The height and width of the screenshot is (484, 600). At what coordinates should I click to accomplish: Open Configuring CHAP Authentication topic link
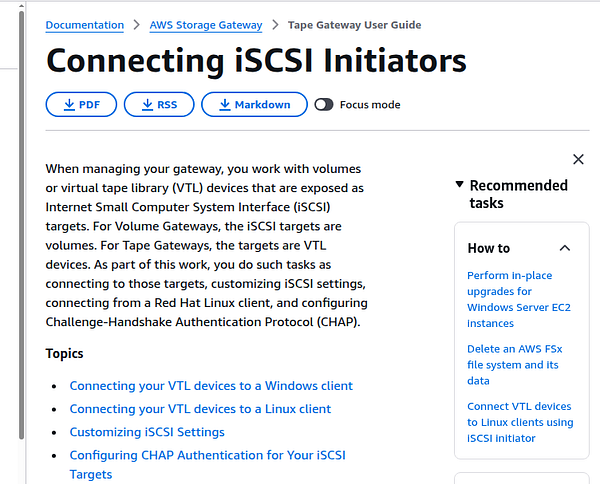tap(207, 464)
